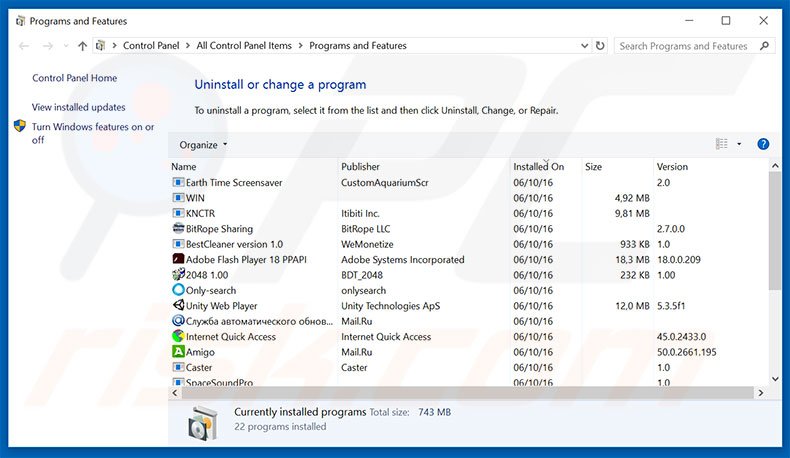This screenshot has height=458, width=790.
Task: Click the back navigation arrow
Action: coord(24,46)
